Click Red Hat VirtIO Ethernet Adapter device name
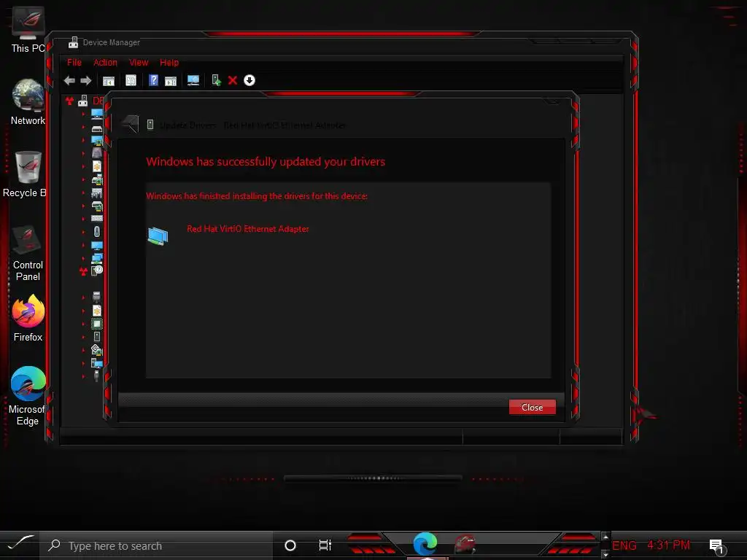Screen dimensions: 747x560 pyautogui.click(x=248, y=228)
